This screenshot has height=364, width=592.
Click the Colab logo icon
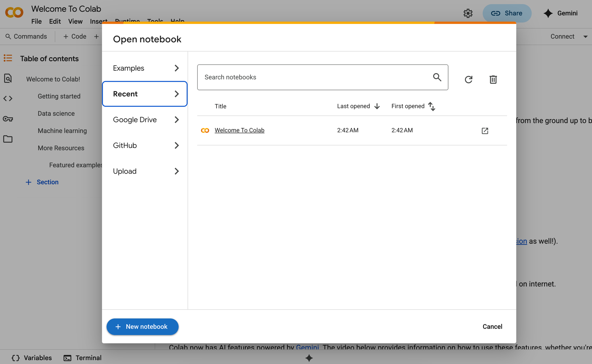coord(14,12)
